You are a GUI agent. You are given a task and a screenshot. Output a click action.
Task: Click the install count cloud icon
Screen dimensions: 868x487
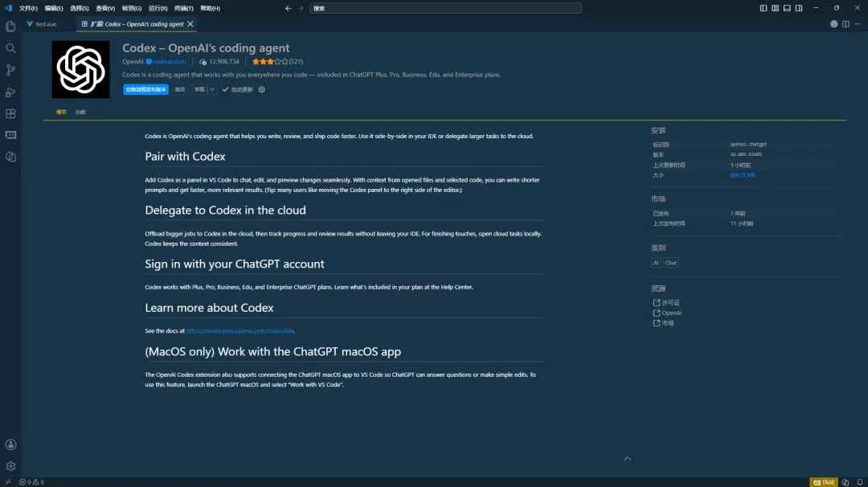203,61
